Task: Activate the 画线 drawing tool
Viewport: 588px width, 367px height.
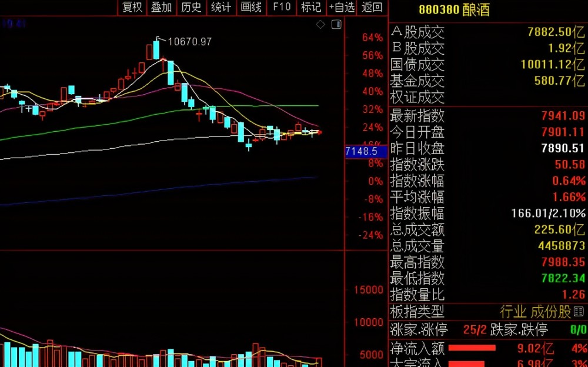Action: pos(251,7)
